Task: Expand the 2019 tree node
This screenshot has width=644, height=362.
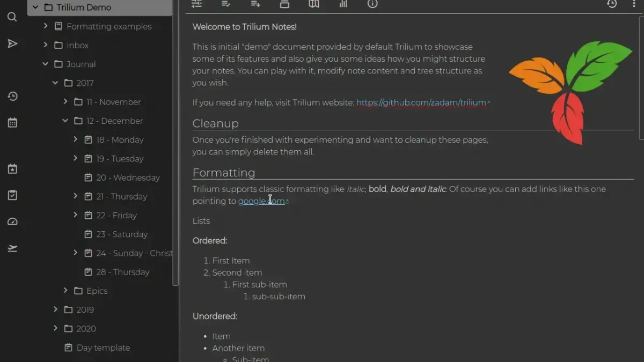Action: [55, 309]
